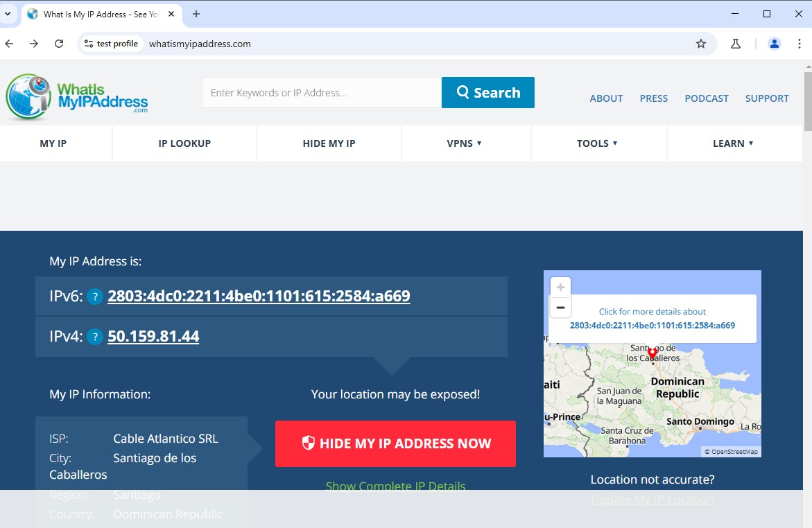Click the IPv6 question mark help icon
Viewport: 812px width, 528px height.
(x=95, y=297)
